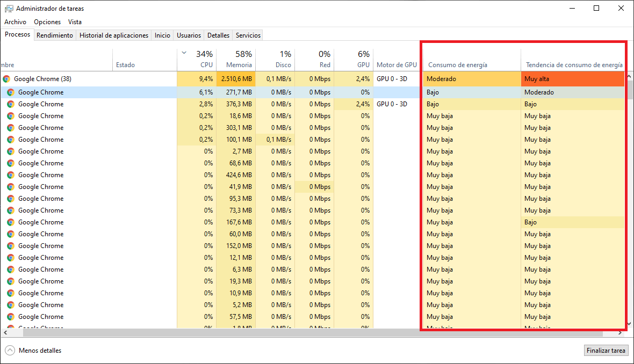This screenshot has width=634, height=364.
Task: Collapse details with Menos detalles arrow
Action: click(x=10, y=350)
